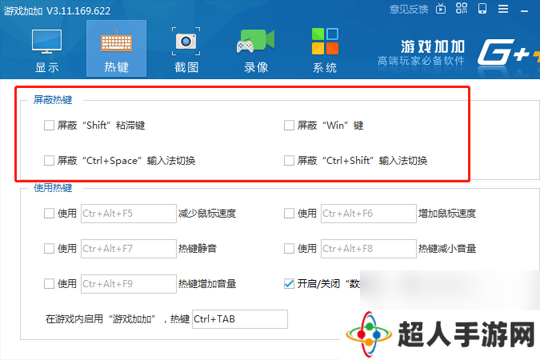Click the 使用热键 group heading
The image size is (540, 360).
pyautogui.click(x=53, y=188)
